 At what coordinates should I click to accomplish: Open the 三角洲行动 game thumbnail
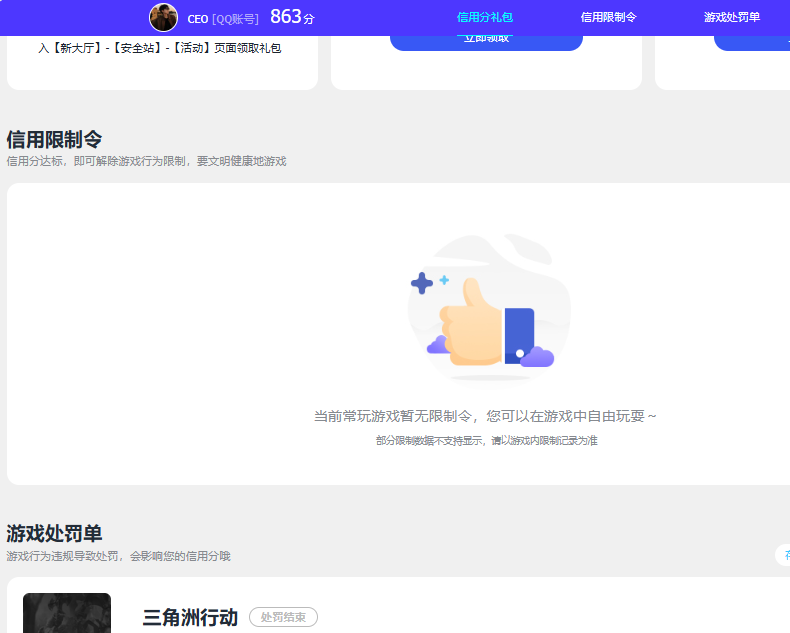point(67,613)
